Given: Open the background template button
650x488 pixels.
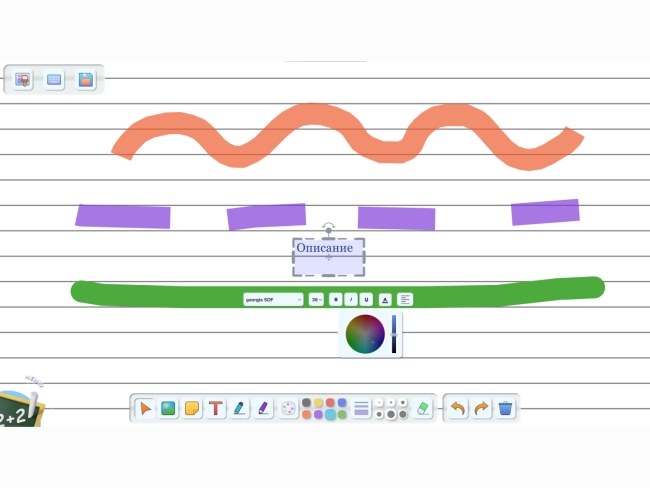Looking at the screenshot, I should (x=22, y=79).
